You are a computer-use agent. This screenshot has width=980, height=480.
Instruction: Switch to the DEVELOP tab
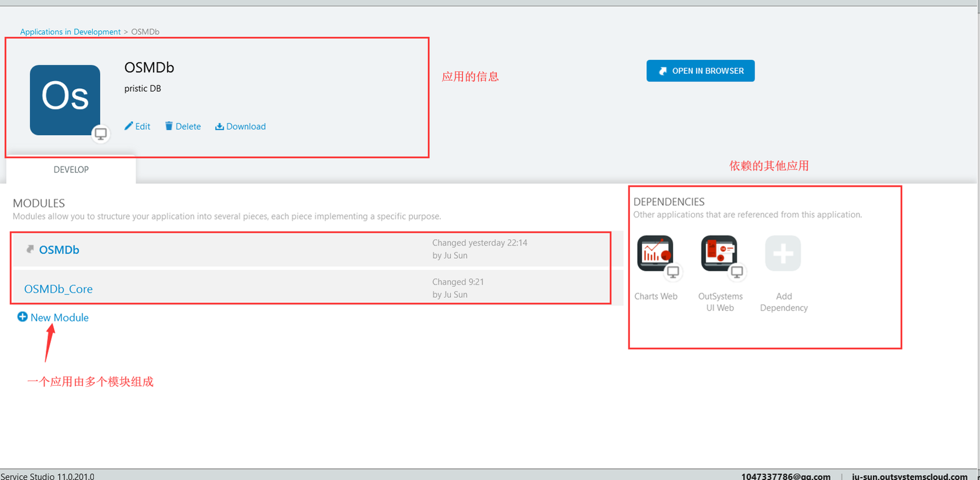pyautogui.click(x=71, y=170)
